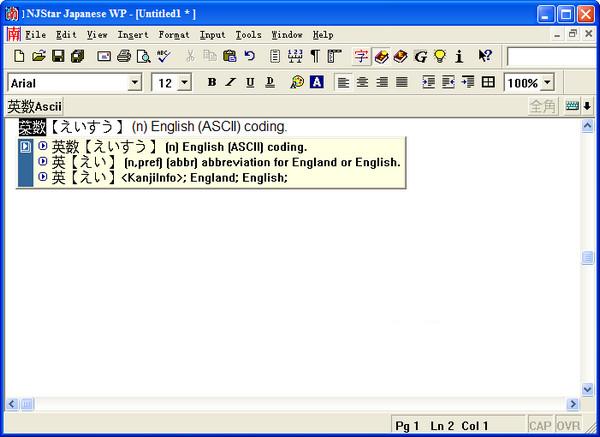Toggle Bold formatting
This screenshot has width=600, height=437.
pos(212,82)
